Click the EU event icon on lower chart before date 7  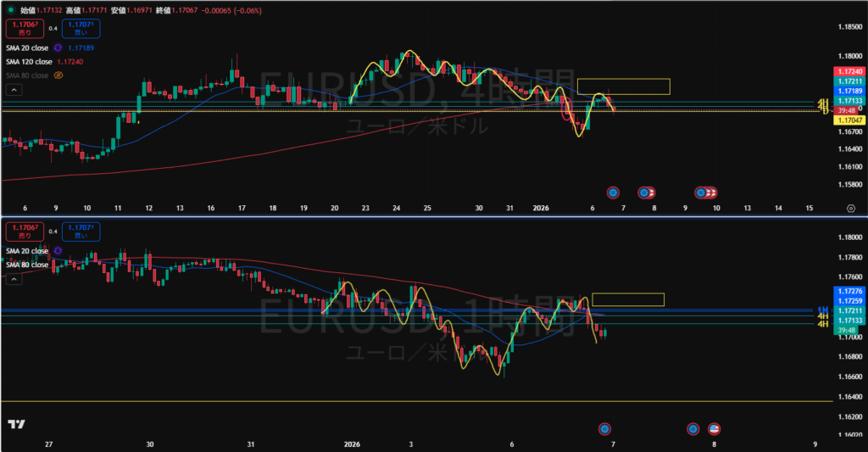(604, 428)
